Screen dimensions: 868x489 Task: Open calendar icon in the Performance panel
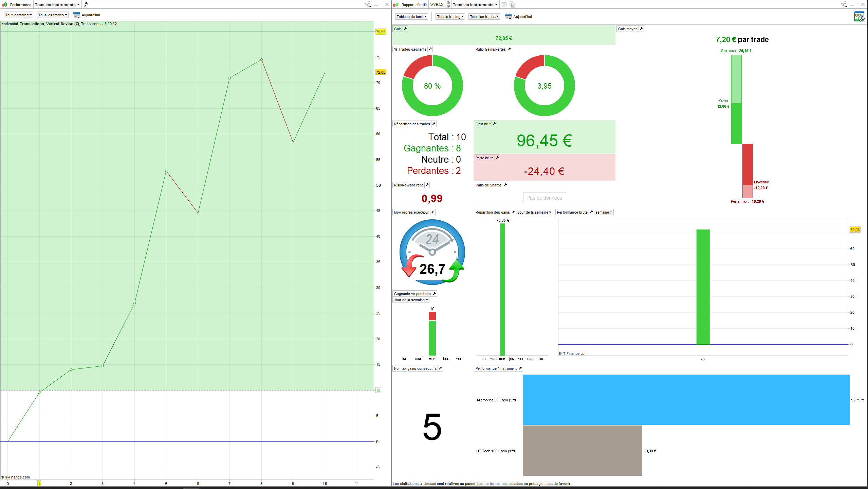pyautogui.click(x=76, y=15)
